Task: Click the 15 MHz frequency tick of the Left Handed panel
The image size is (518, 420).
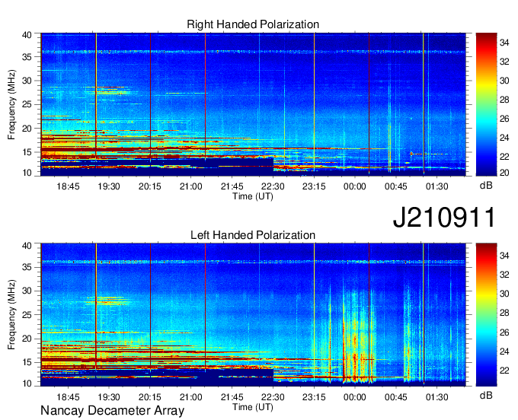Action: [27, 362]
